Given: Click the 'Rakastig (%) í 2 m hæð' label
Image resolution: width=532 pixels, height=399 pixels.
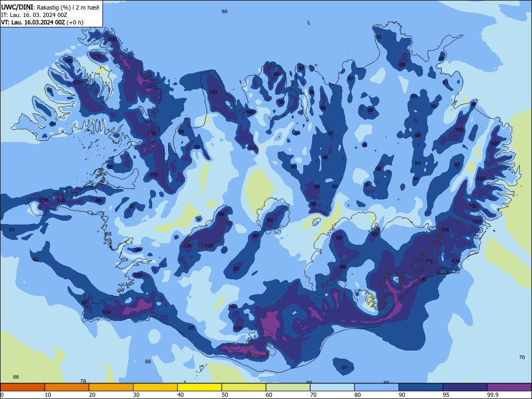Looking at the screenshot, I should pos(68,7).
